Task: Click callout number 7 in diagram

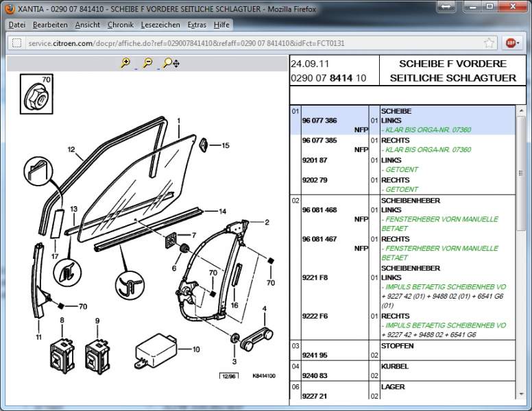Action: click(x=194, y=235)
